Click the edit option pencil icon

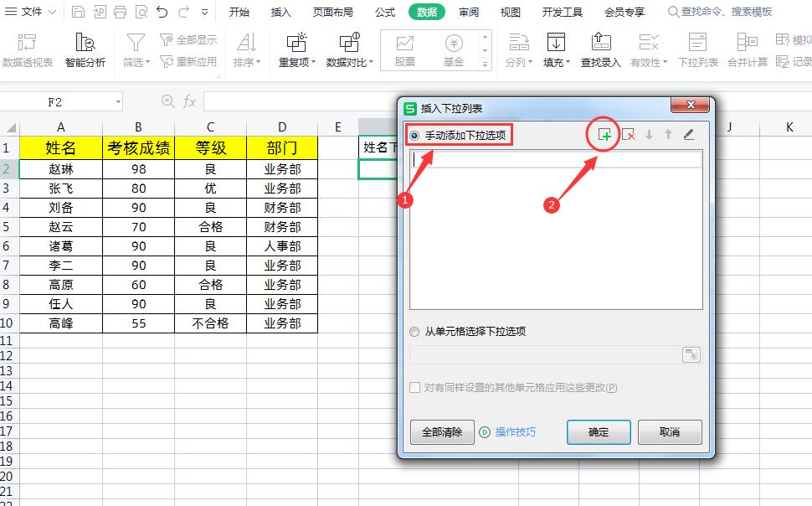689,134
